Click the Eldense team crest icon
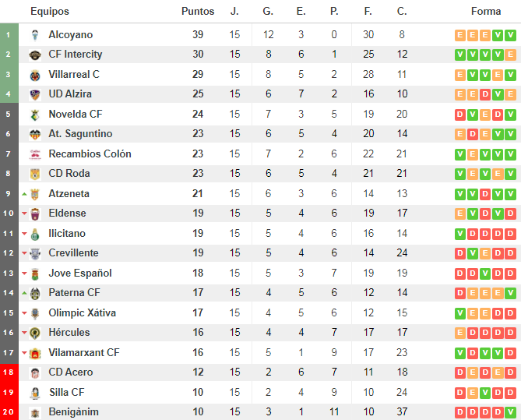Image resolution: width=521 pixels, height=420 pixels. click(35, 214)
